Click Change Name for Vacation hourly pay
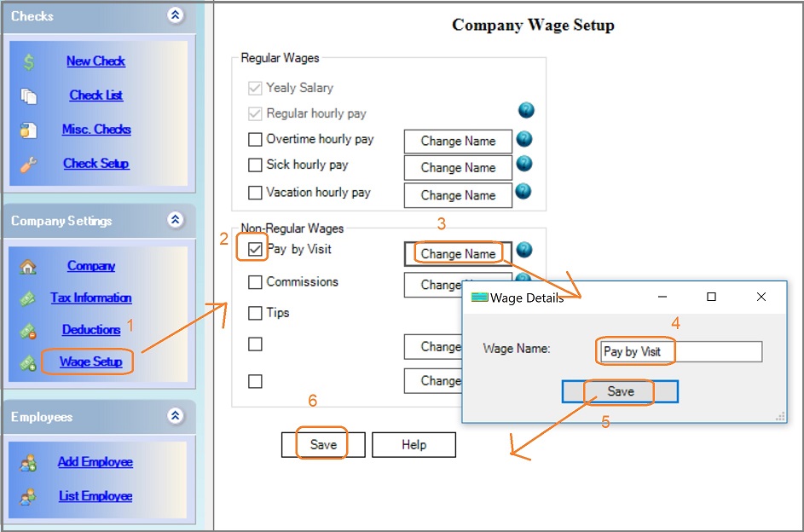 [458, 195]
